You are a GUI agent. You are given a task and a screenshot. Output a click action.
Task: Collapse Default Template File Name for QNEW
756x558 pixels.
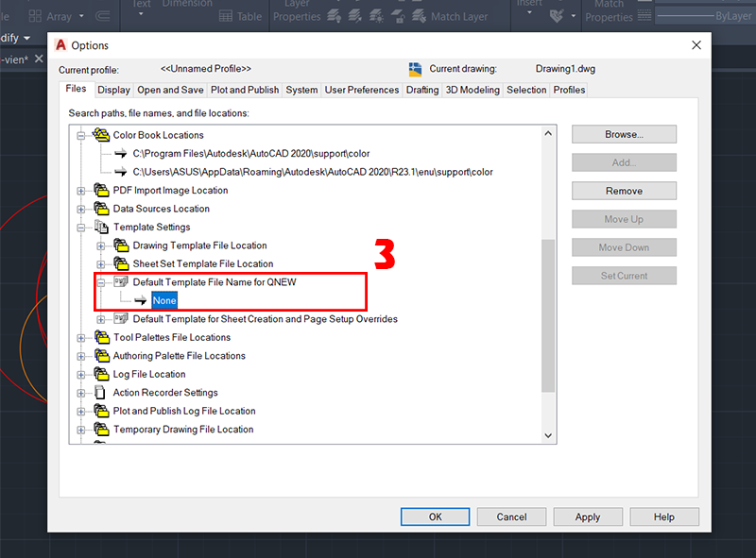(101, 282)
